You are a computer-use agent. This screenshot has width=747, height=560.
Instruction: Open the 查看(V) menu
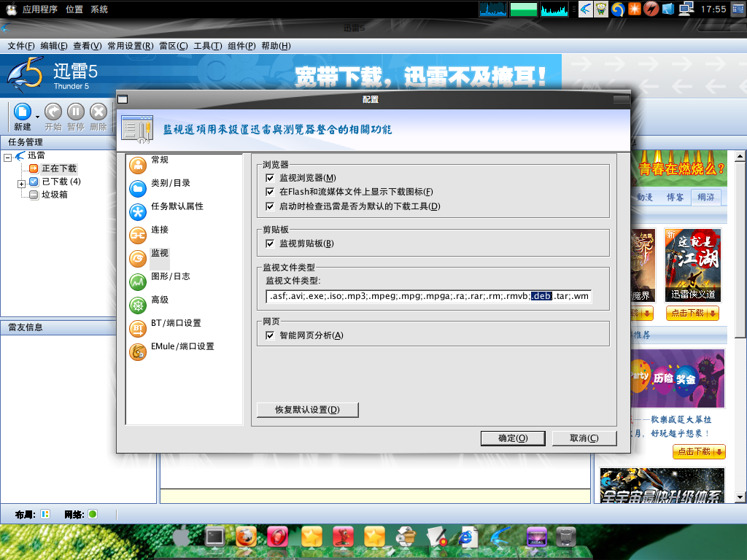88,46
